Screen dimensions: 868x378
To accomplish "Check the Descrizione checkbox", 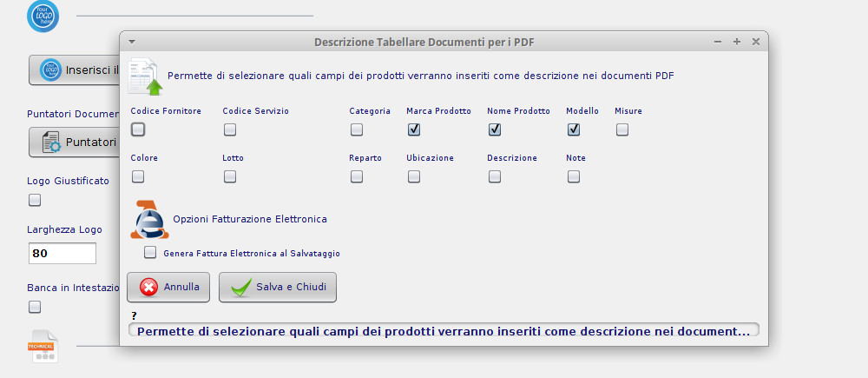I will pos(495,176).
